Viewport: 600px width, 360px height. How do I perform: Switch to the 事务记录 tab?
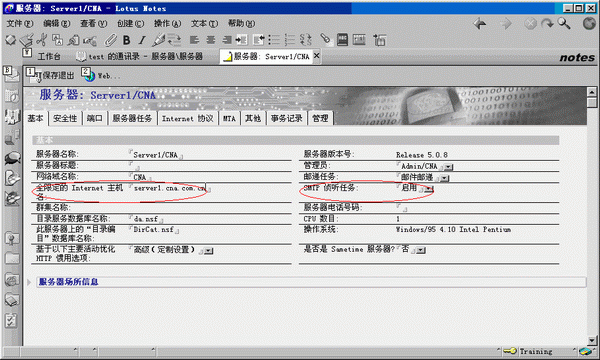pos(286,118)
